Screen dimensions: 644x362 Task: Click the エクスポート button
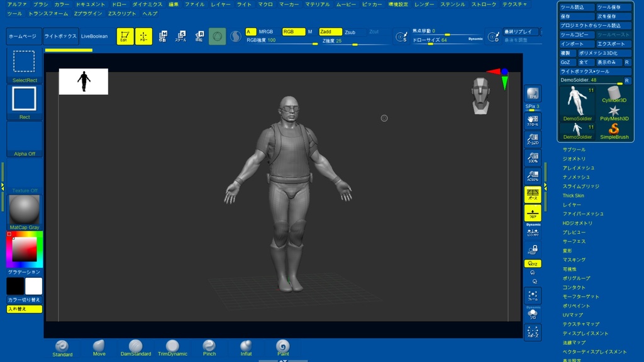click(614, 44)
